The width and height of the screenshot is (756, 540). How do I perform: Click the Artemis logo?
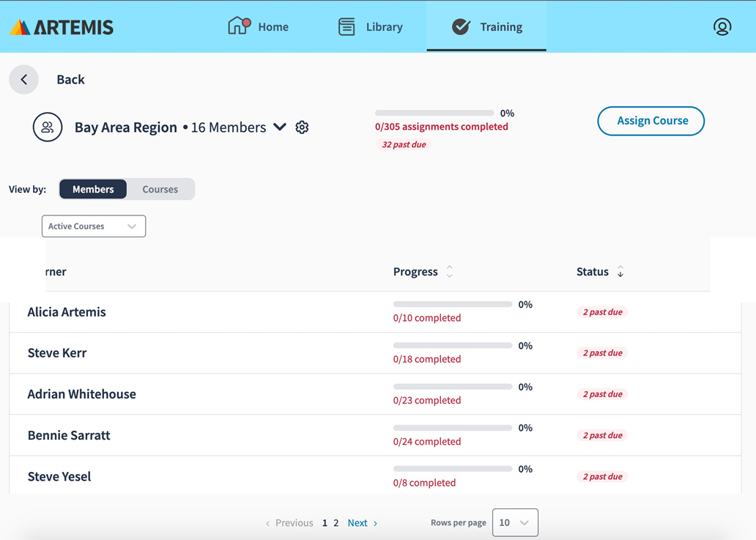[62, 27]
